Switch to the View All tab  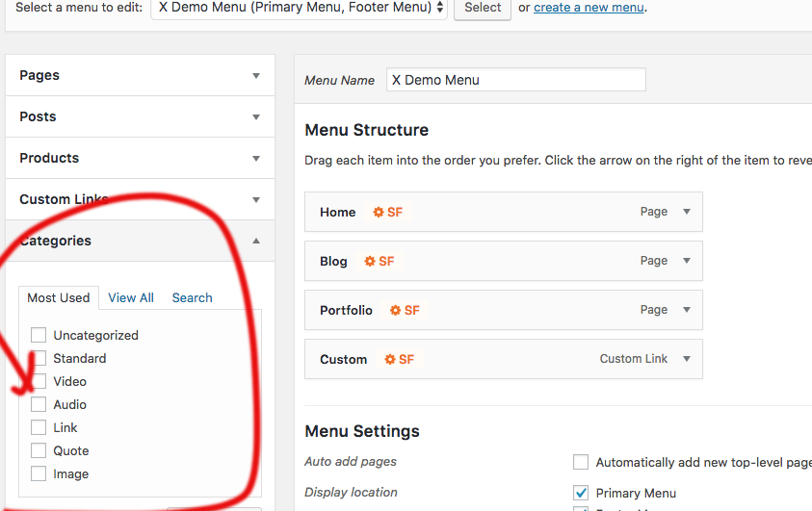(x=131, y=298)
